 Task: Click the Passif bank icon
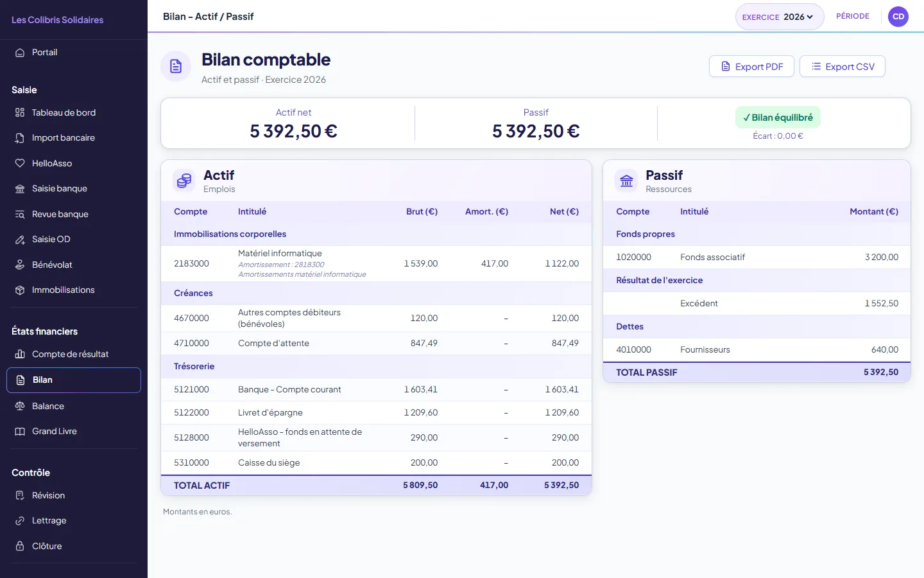[627, 181]
